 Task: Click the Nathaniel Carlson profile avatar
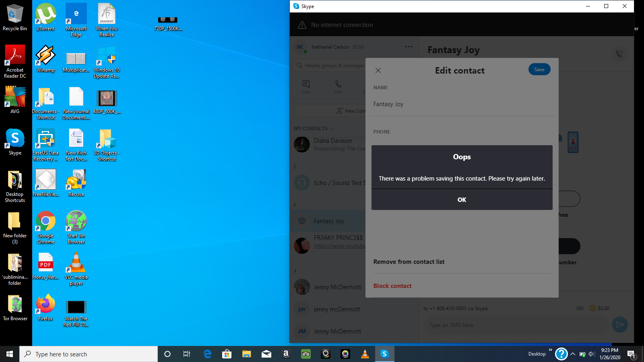pos(300,47)
